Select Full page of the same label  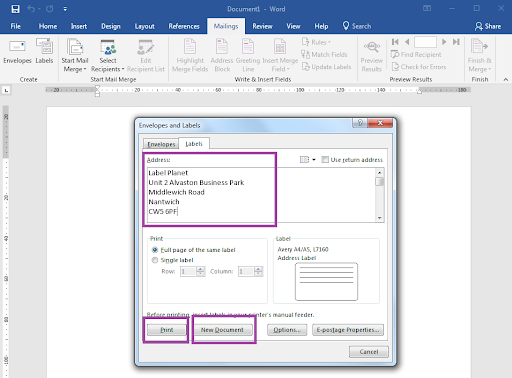click(x=155, y=250)
